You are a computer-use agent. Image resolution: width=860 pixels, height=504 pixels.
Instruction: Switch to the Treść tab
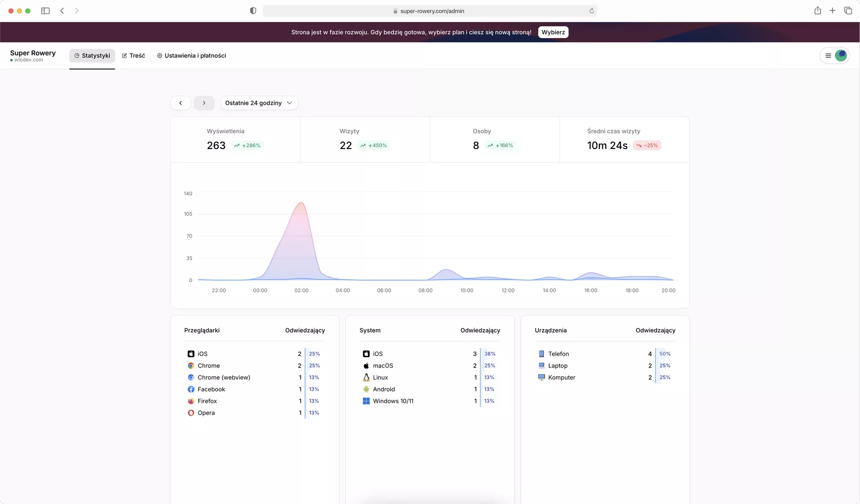coord(133,56)
